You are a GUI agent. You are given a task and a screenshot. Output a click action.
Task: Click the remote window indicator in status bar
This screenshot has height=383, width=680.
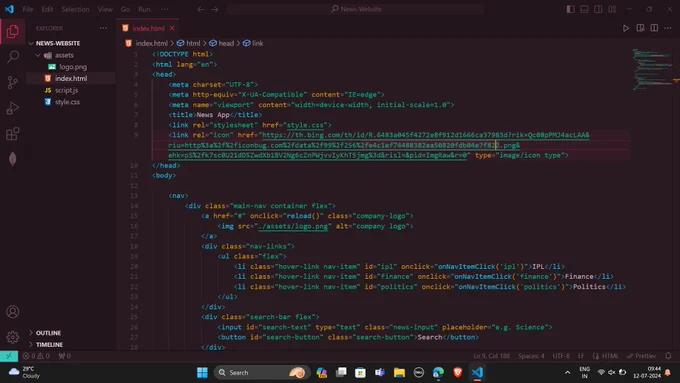[x=9, y=356]
